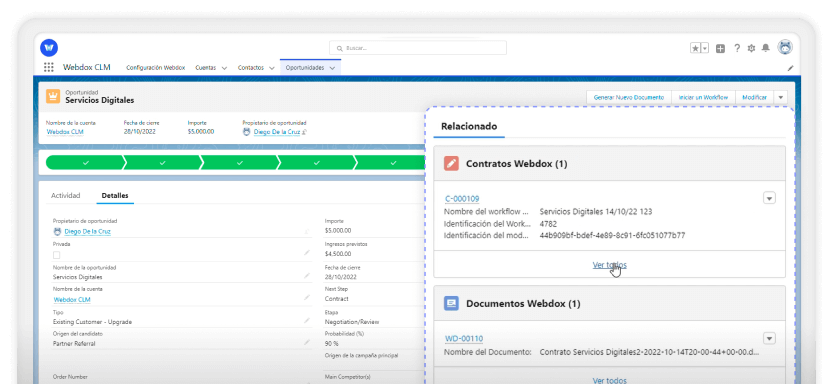The height and width of the screenshot is (384, 832).
Task: Click the change owner icon in header
Action: coord(305,132)
